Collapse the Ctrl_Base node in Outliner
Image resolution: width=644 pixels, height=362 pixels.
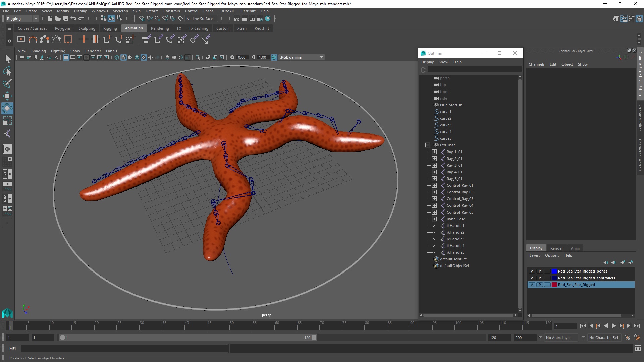(427, 145)
